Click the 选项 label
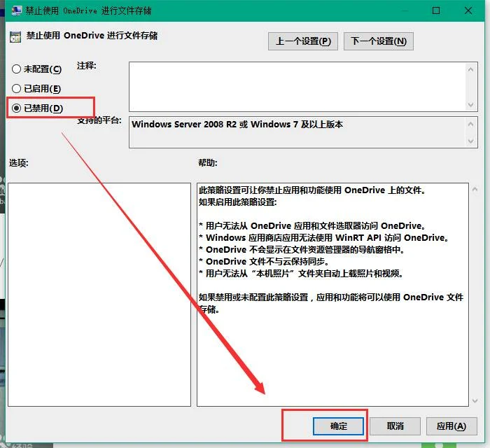The width and height of the screenshot is (490, 448). point(19,163)
